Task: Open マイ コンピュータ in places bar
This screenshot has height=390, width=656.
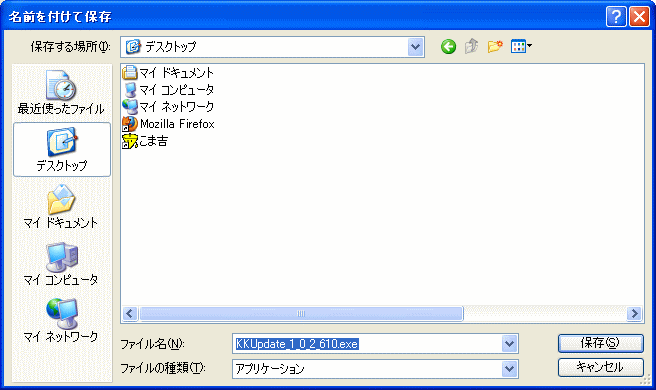Action: (x=61, y=264)
